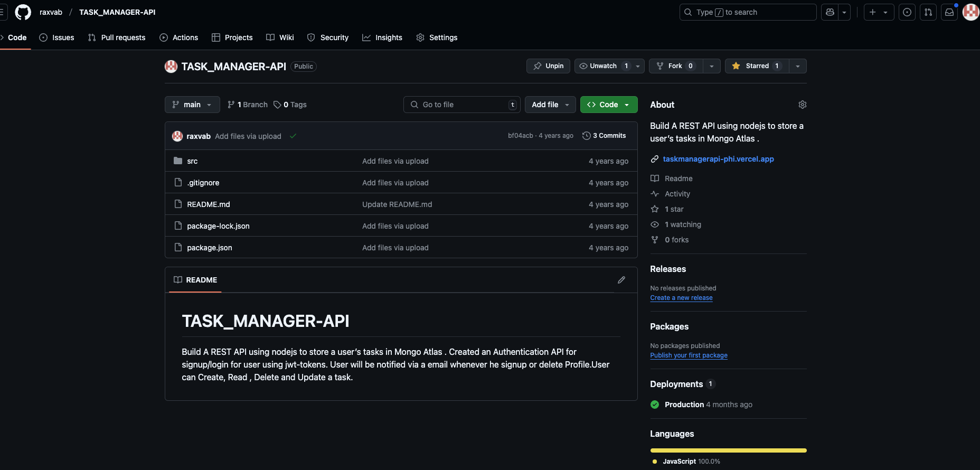
Task: Open the 0 Tags link
Action: (x=290, y=105)
